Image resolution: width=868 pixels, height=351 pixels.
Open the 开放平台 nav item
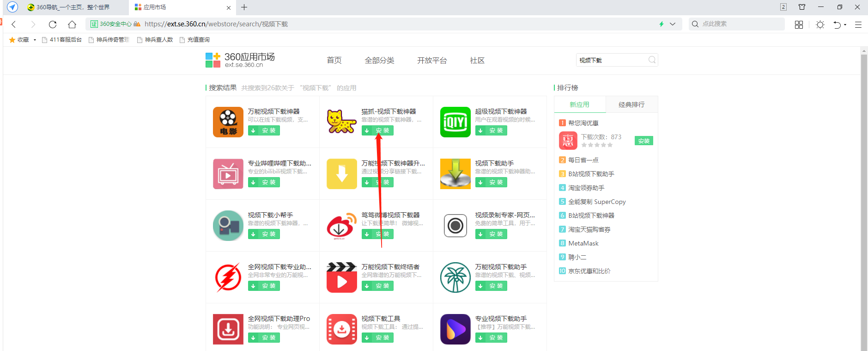(432, 61)
